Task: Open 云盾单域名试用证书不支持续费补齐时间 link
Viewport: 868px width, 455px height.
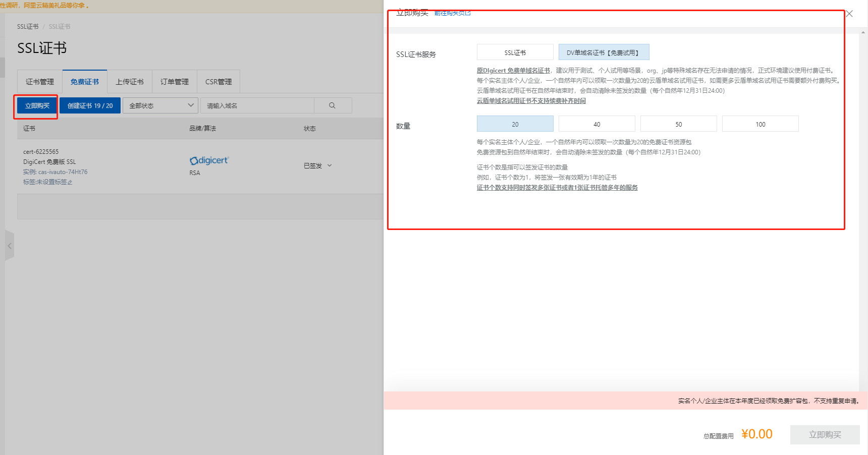Action: coord(531,101)
